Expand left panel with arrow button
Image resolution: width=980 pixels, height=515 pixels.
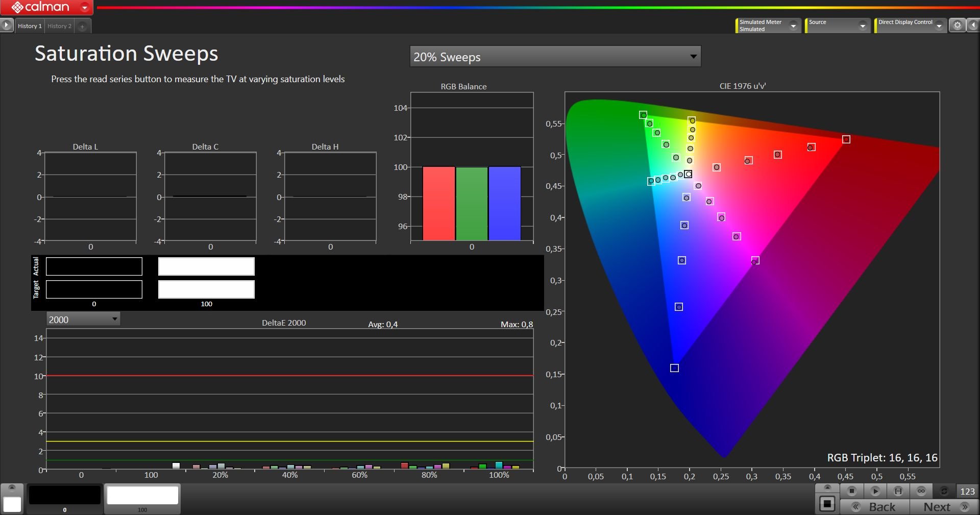pyautogui.click(x=6, y=25)
